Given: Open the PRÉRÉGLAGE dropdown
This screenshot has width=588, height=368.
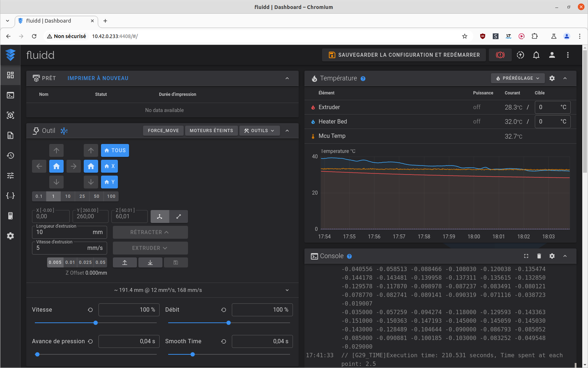Looking at the screenshot, I should pos(518,78).
